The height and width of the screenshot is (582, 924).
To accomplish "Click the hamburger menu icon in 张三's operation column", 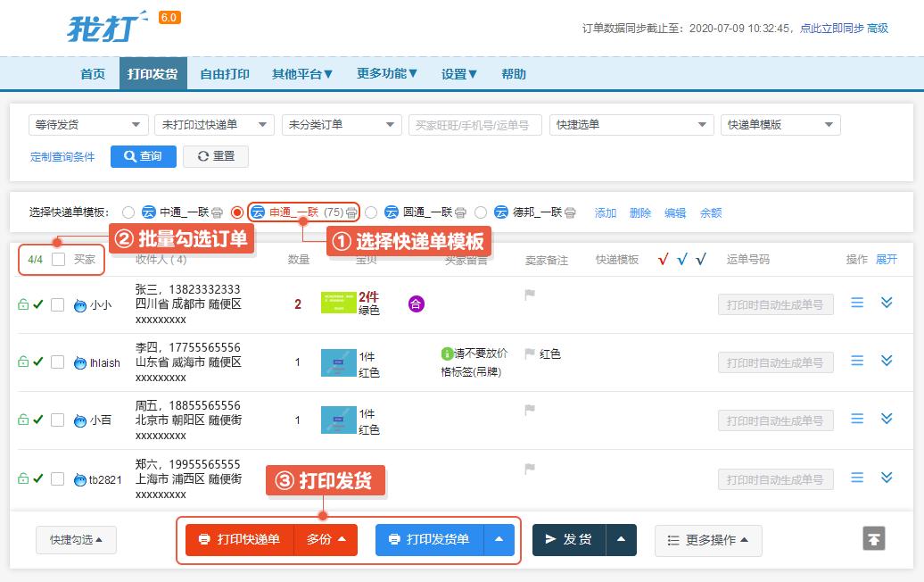I will [856, 303].
